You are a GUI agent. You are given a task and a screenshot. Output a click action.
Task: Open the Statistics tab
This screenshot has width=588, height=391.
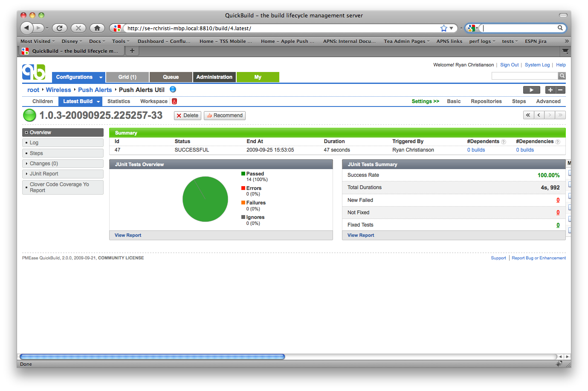(x=119, y=101)
